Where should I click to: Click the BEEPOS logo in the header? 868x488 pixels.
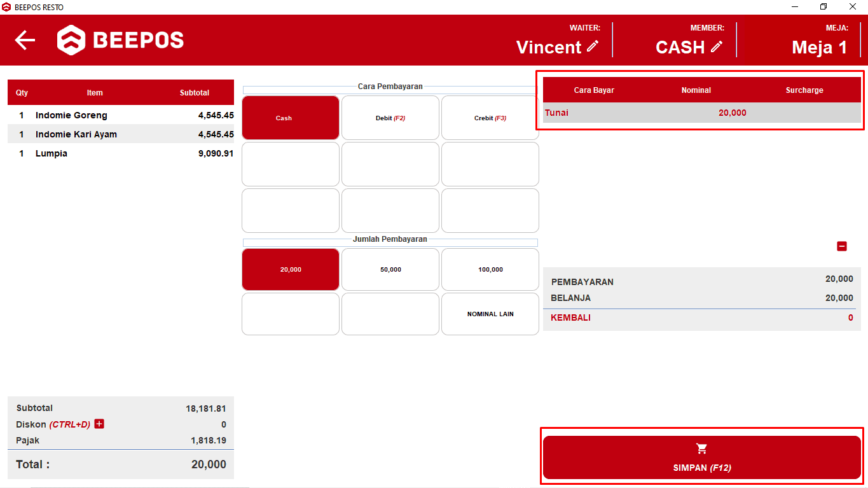120,40
